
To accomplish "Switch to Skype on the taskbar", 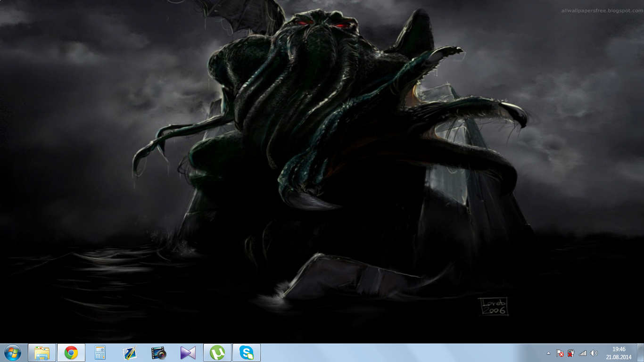I will pyautogui.click(x=247, y=353).
